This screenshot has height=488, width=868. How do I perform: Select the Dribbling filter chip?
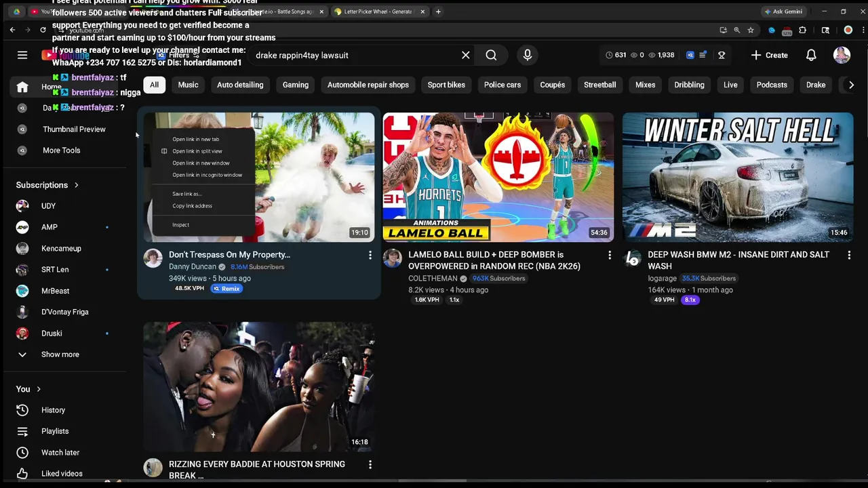pos(690,85)
